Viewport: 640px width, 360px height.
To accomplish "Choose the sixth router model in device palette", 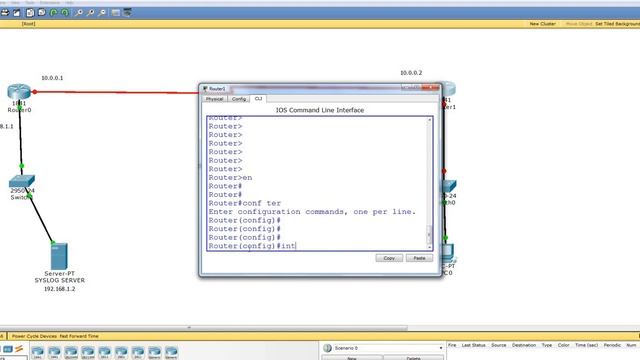I will [x=121, y=352].
